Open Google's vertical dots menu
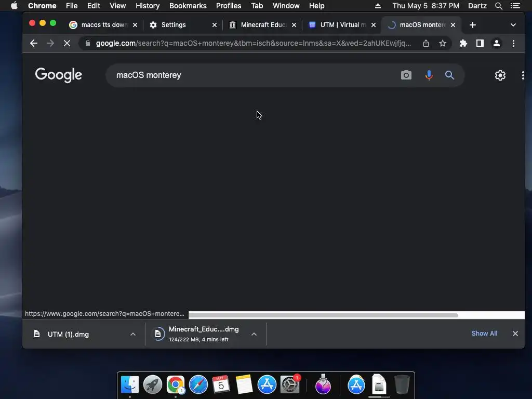This screenshot has width=532, height=399. coord(523,75)
